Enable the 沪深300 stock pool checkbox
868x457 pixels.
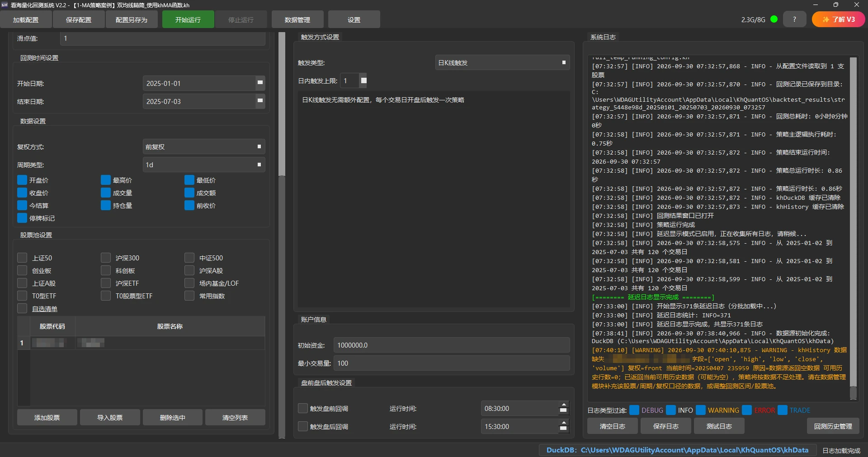[x=106, y=258]
